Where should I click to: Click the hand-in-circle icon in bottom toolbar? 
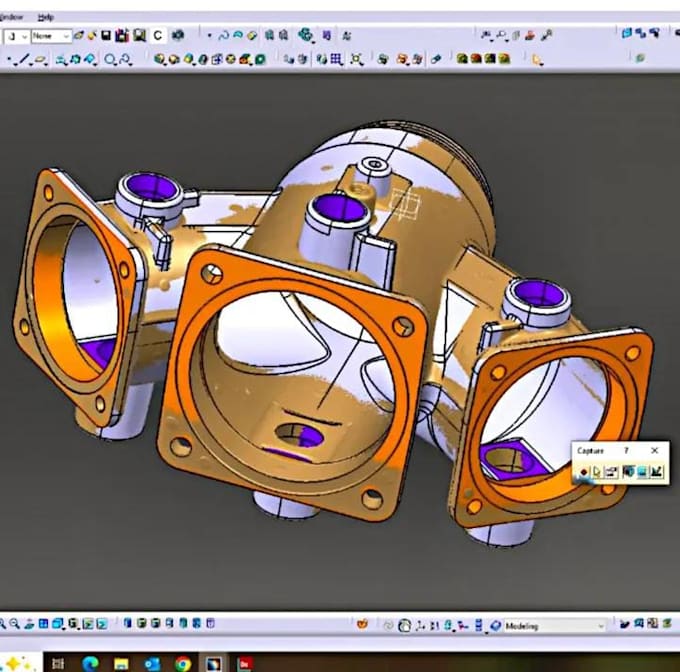pos(404,625)
